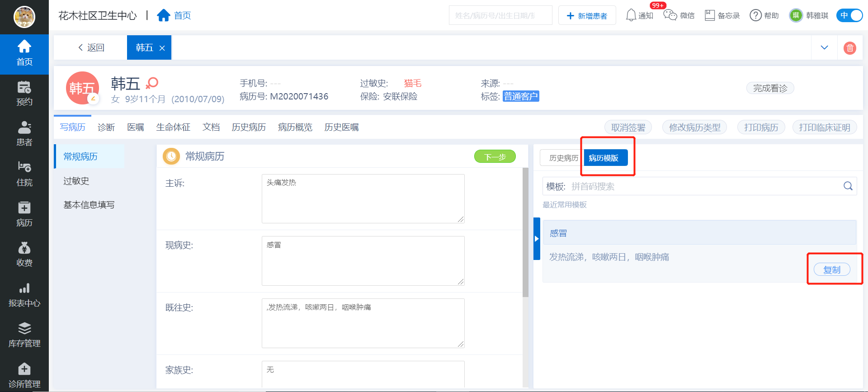Image resolution: width=868 pixels, height=392 pixels.
Task: Open 住院 inpatient sidebar item
Action: (x=24, y=175)
